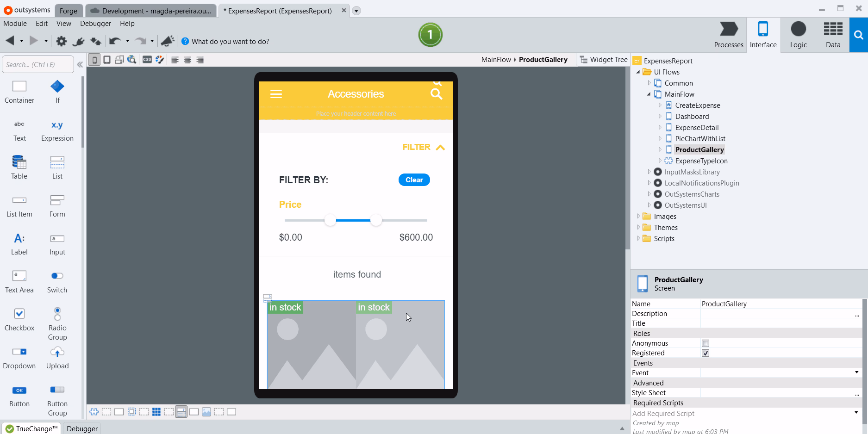
Task: Open in browser globe magnifier icon
Action: (x=132, y=60)
